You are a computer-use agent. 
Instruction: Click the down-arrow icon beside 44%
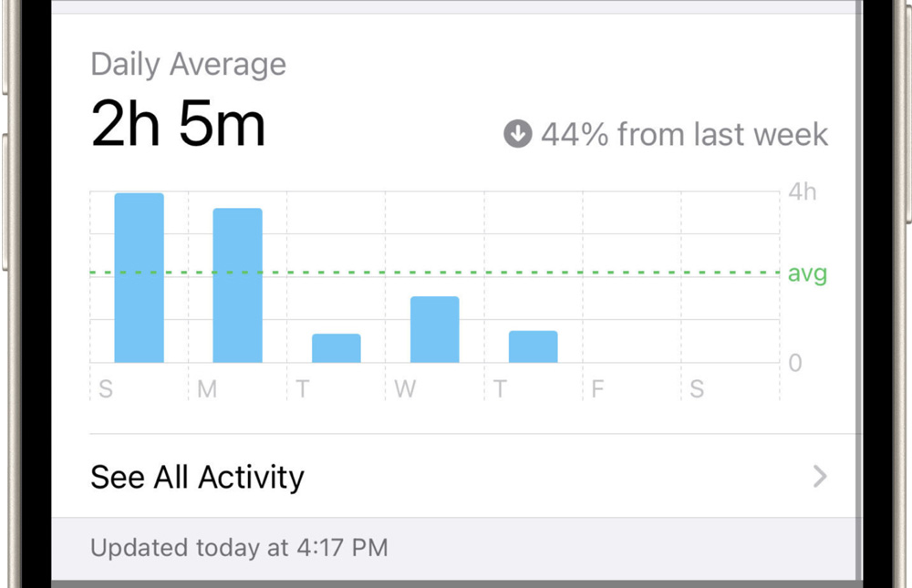(517, 135)
